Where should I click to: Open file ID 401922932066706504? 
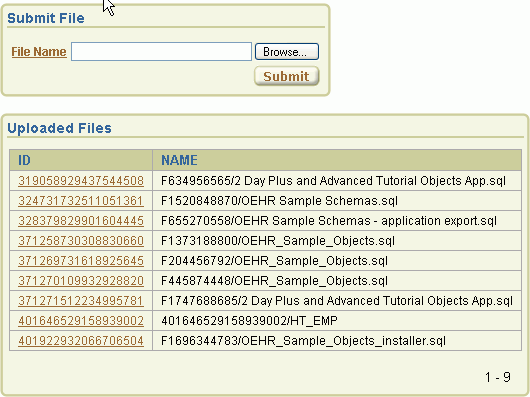(81, 340)
